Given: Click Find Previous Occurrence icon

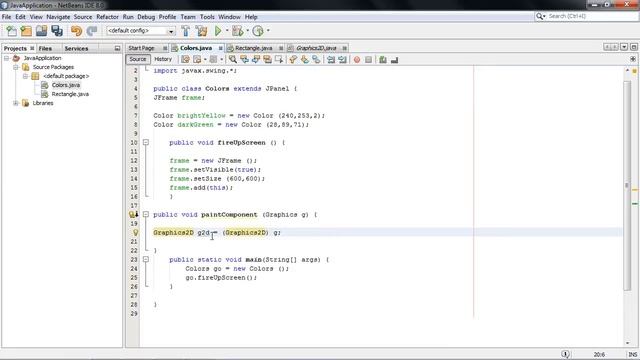Looking at the screenshot, I should click(x=244, y=60).
